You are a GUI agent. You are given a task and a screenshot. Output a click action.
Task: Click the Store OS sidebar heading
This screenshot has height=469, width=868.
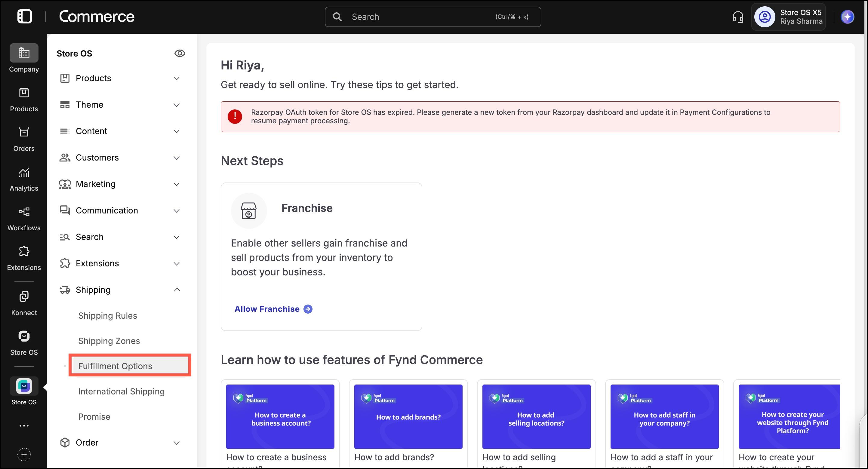tap(74, 53)
